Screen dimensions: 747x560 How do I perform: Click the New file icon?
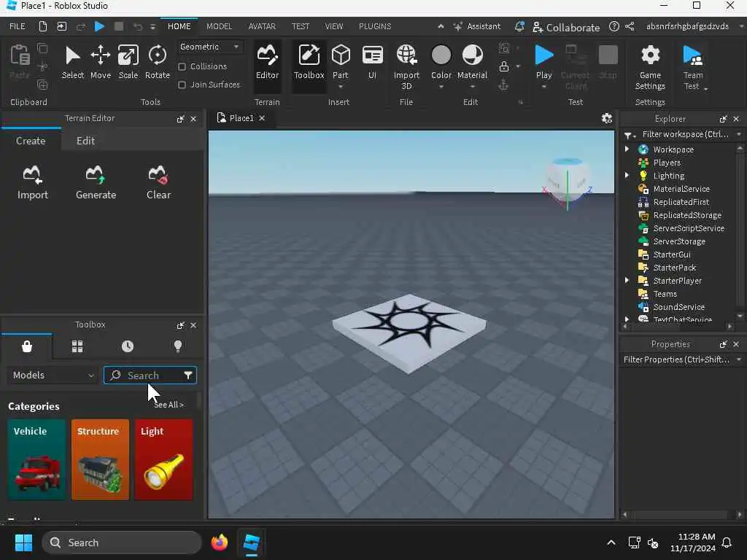[x=43, y=27]
